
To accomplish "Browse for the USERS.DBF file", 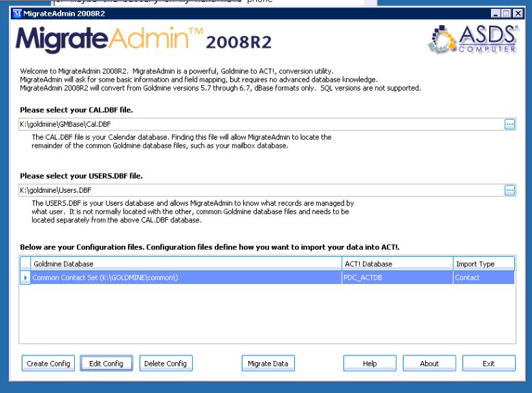I will [x=510, y=190].
